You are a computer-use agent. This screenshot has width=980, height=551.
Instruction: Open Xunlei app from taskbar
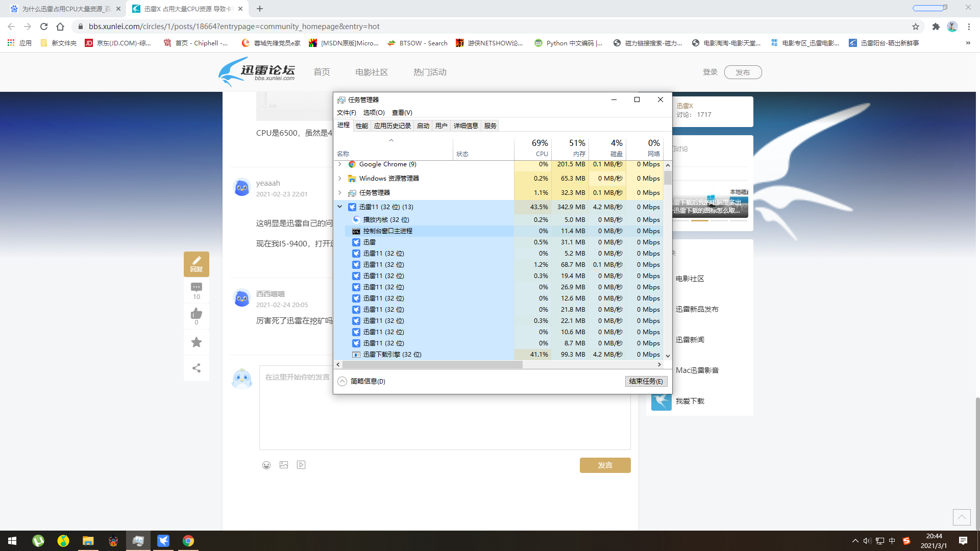(163, 541)
